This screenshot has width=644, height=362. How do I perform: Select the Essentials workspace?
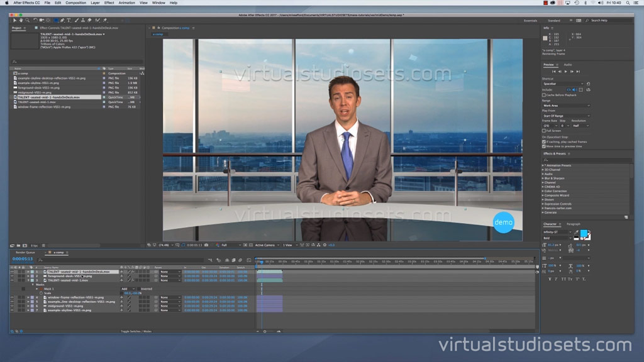click(530, 21)
